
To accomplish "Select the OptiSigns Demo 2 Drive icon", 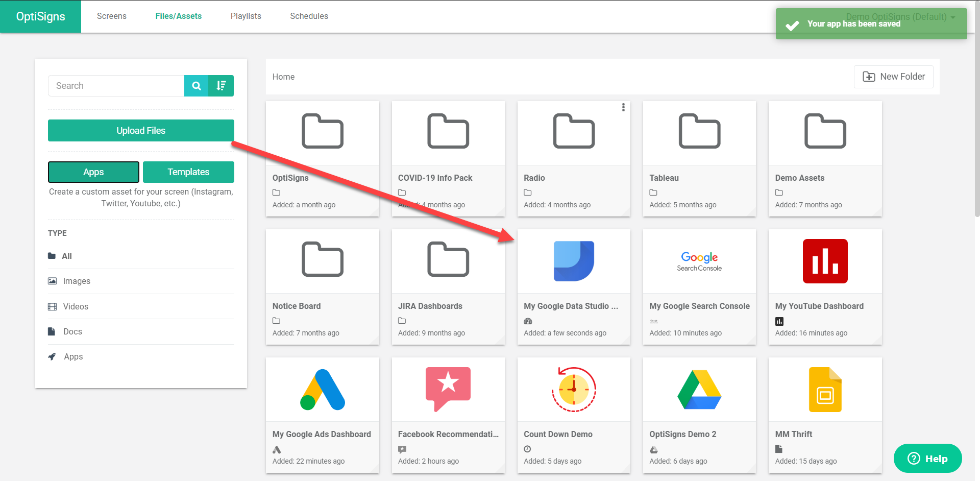I will point(699,390).
